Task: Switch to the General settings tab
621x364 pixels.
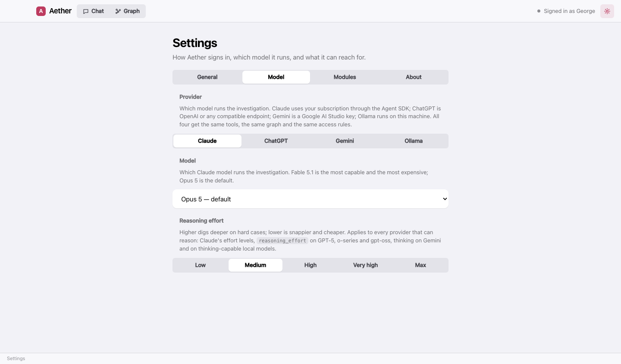Action: pos(207,77)
